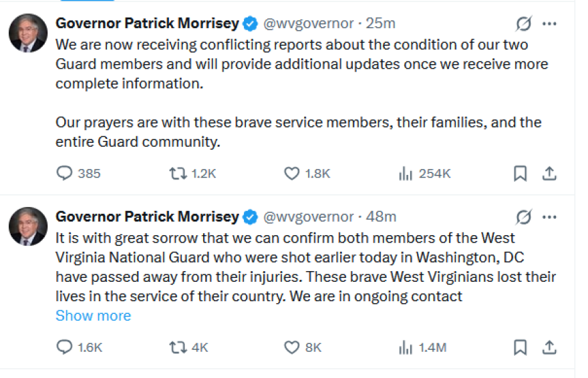Reply to the 48m tweet with 1.6K replies
Image resolution: width=588 pixels, height=378 pixels.
[64, 347]
